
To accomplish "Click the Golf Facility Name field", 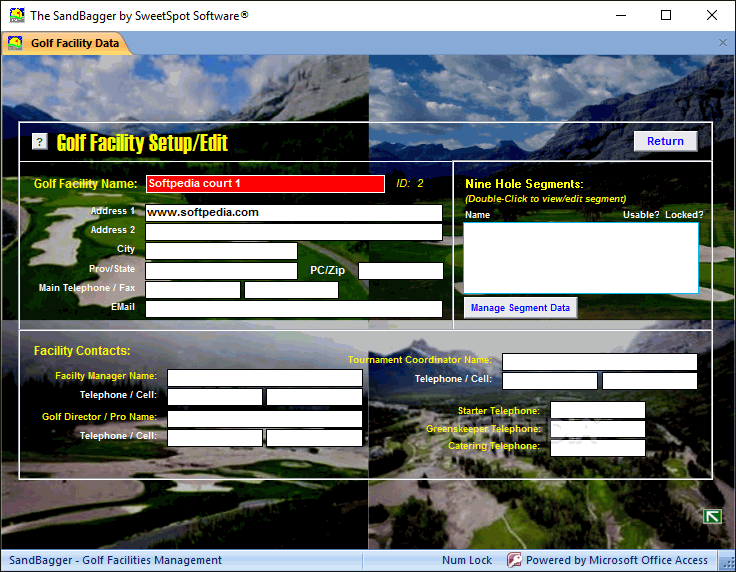I will [265, 184].
